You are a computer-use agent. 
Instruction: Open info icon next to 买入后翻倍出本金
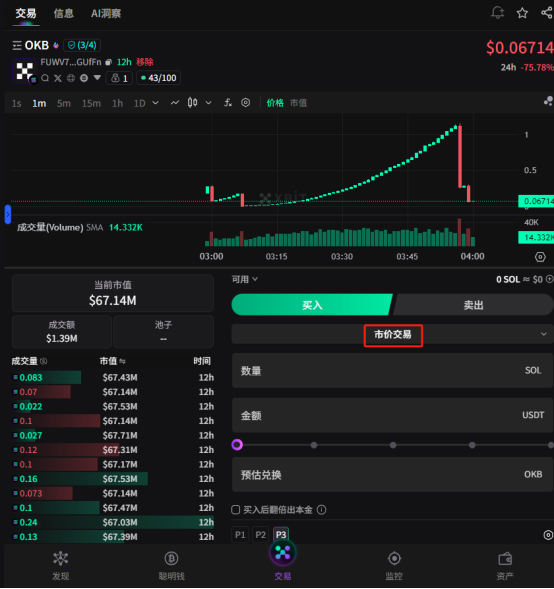click(x=322, y=510)
